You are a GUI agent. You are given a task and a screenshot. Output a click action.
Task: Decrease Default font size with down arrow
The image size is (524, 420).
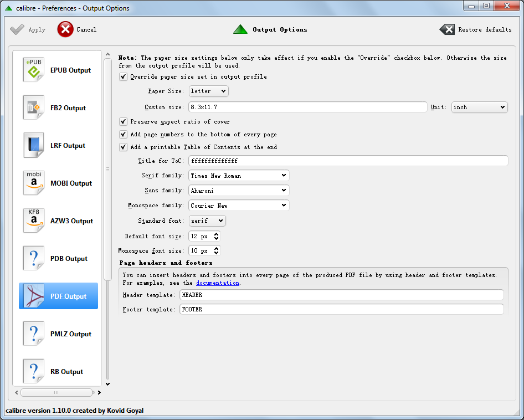coord(217,238)
